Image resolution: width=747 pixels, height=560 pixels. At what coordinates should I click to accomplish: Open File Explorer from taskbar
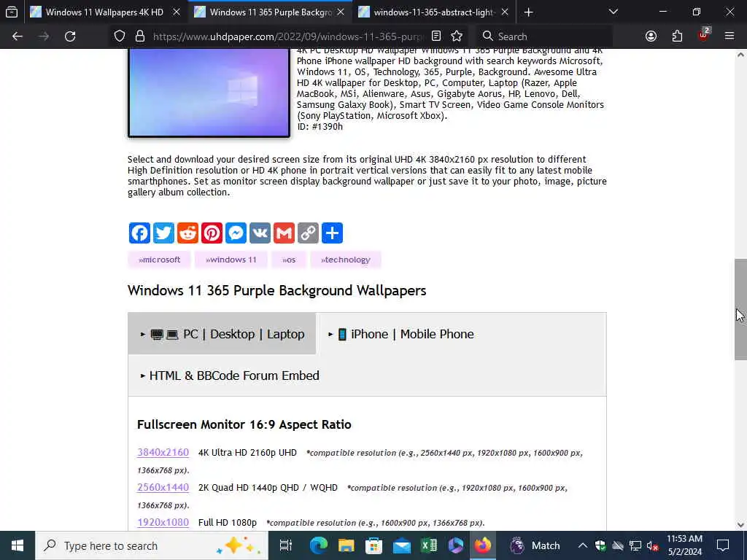pyautogui.click(x=347, y=545)
